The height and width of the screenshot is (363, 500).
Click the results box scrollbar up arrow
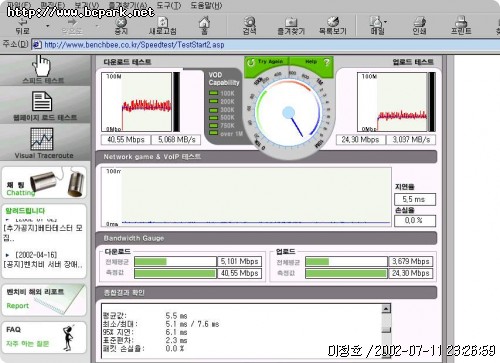click(386, 308)
